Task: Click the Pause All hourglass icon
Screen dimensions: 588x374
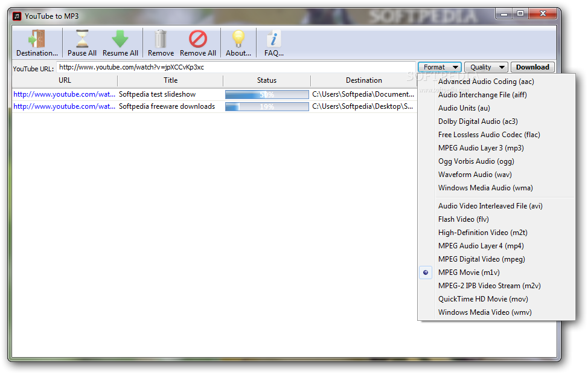Action: point(82,39)
